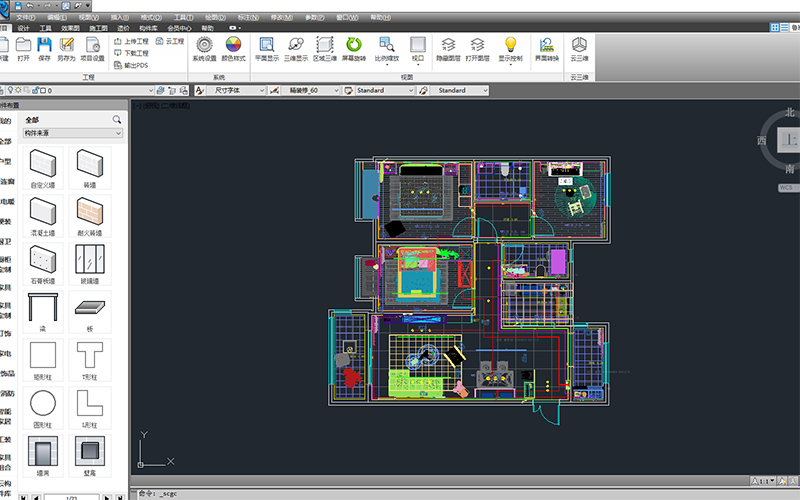The width and height of the screenshot is (800, 500).
Task: Open the 构件来源 dropdown
Action: tap(72, 133)
